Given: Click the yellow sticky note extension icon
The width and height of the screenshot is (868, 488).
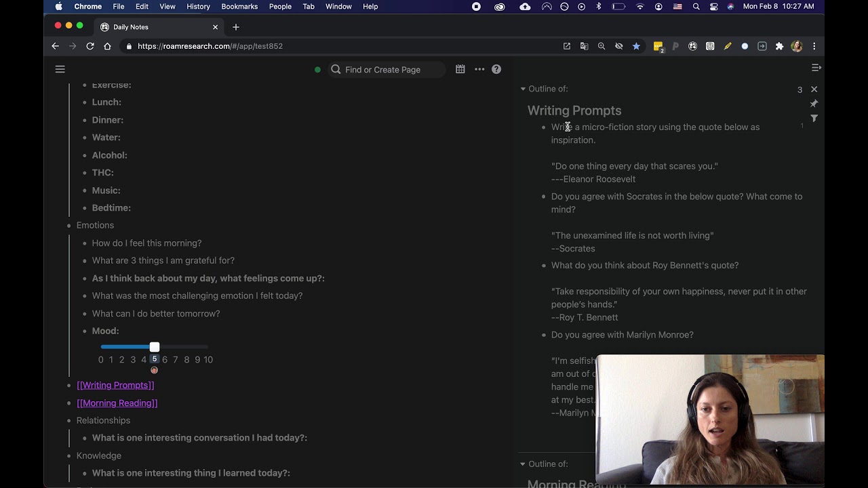Looking at the screenshot, I should pos(658,47).
